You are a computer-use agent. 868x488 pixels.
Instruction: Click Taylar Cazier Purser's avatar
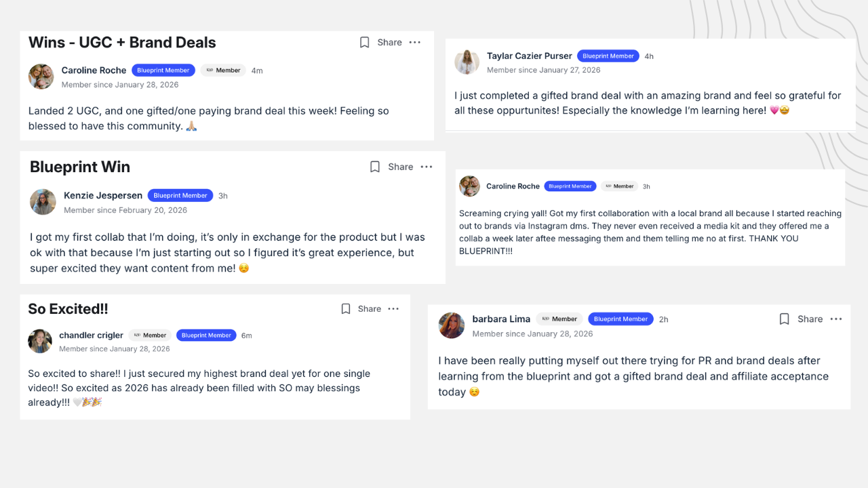(467, 62)
